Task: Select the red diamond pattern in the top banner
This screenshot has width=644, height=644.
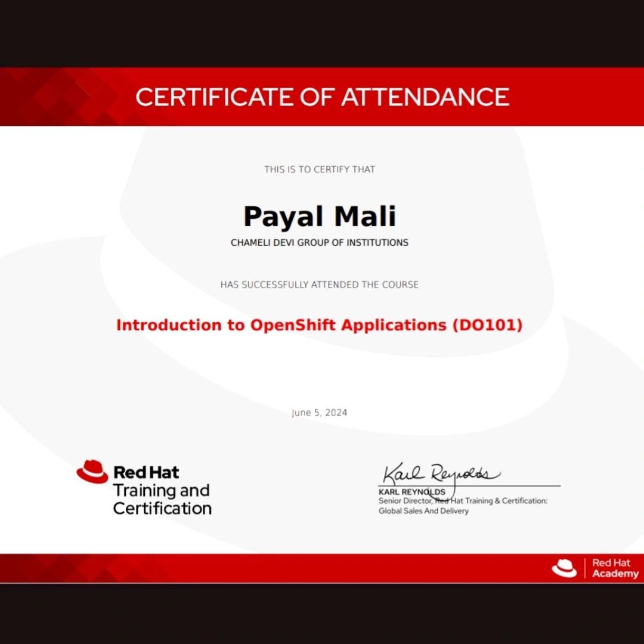Action: click(x=60, y=97)
